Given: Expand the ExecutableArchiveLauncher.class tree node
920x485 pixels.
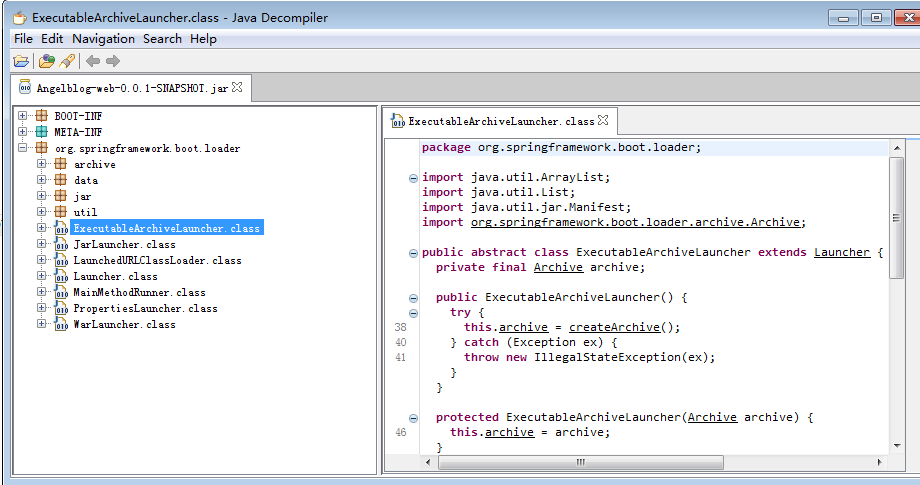Looking at the screenshot, I should click(42, 228).
